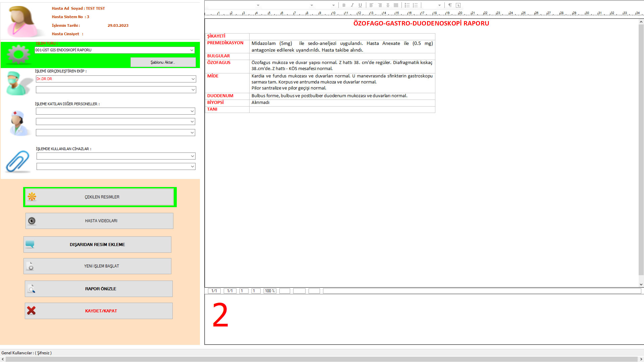The height and width of the screenshot is (362, 644).
Task: Toggle italic formatting in editor toolbar
Action: 352,5
